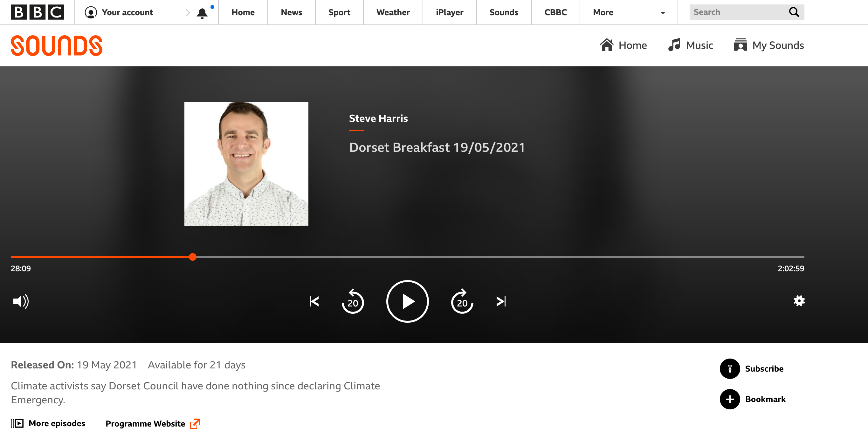The image size is (868, 444).
Task: Click the total duration 2:02:59
Action: tap(791, 268)
